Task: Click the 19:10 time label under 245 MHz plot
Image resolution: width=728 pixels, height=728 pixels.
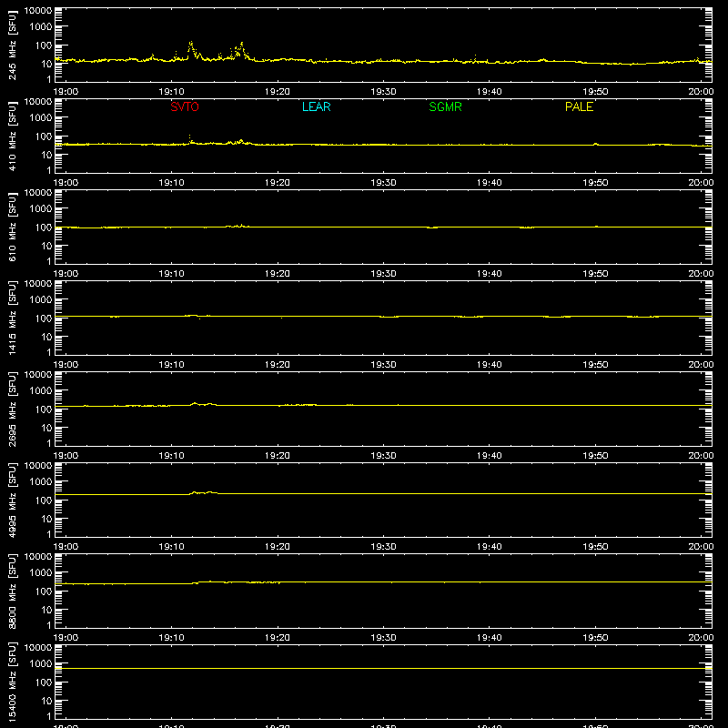Action: pos(171,92)
